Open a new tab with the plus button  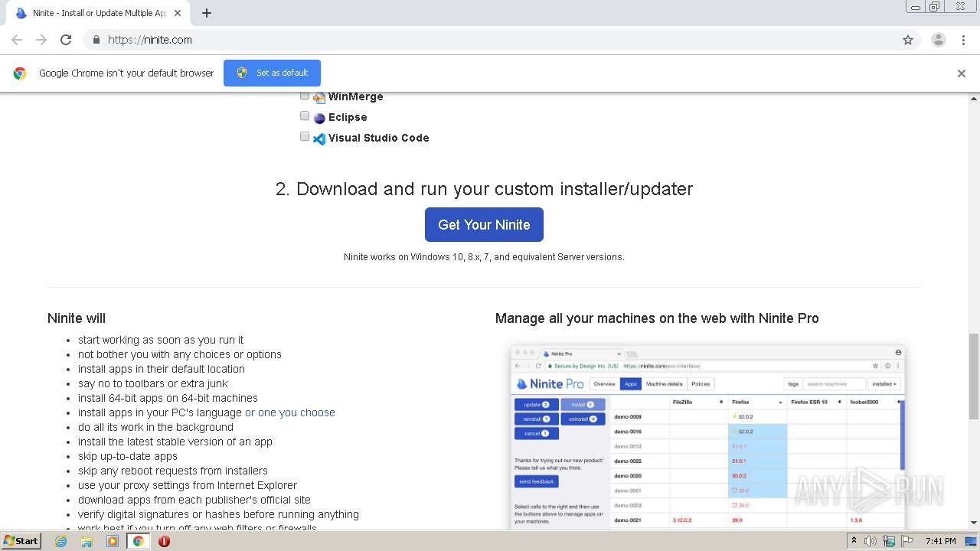(207, 13)
